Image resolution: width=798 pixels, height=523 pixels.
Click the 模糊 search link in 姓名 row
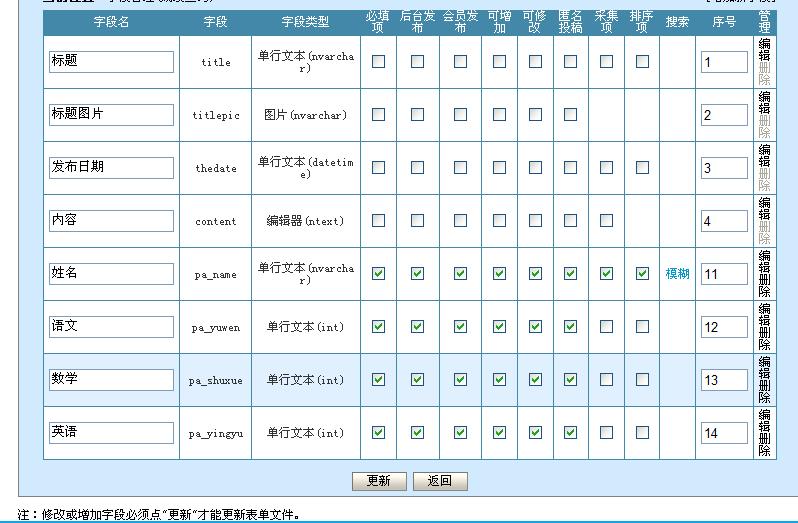coord(677,274)
